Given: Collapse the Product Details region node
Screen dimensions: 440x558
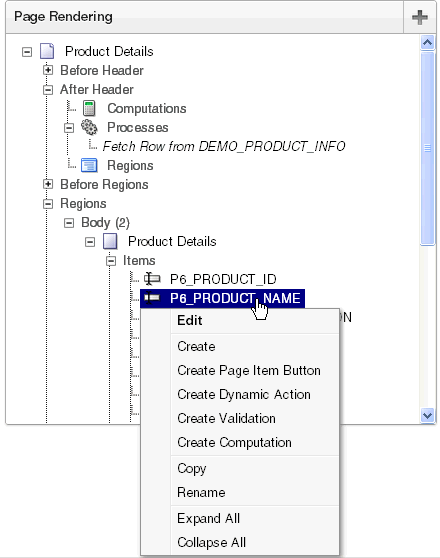Looking at the screenshot, I should pos(90,242).
